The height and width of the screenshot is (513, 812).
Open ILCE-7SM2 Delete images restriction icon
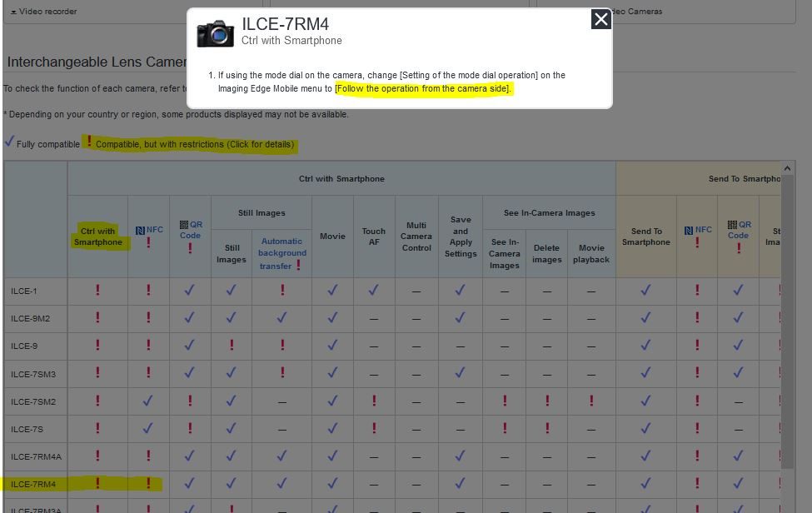(x=547, y=401)
